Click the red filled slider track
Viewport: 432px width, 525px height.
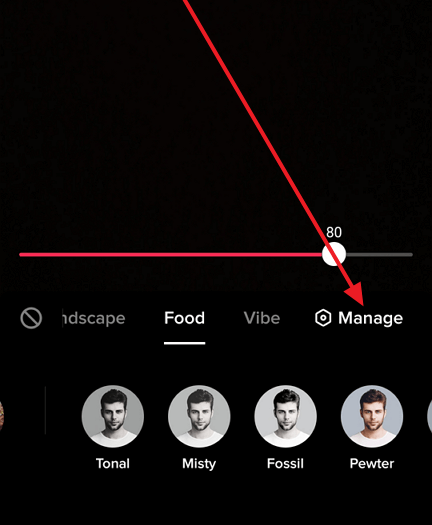coord(171,255)
